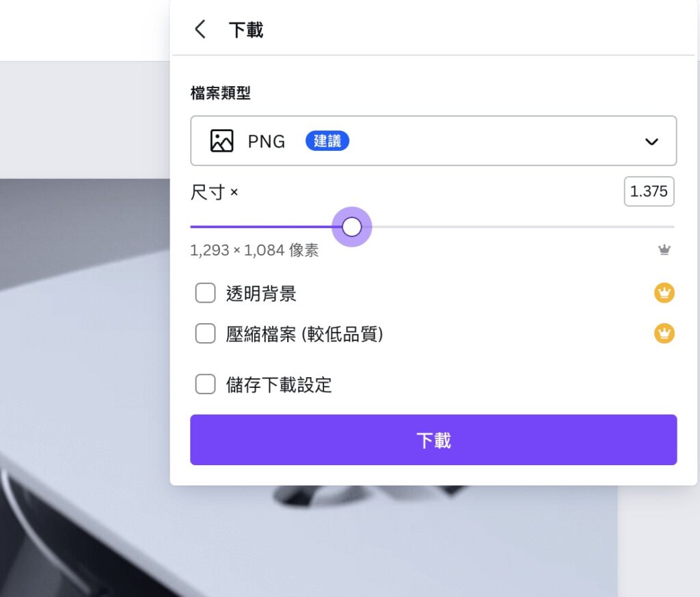700x597 pixels.
Task: Click the size slider handle
Action: click(x=352, y=227)
